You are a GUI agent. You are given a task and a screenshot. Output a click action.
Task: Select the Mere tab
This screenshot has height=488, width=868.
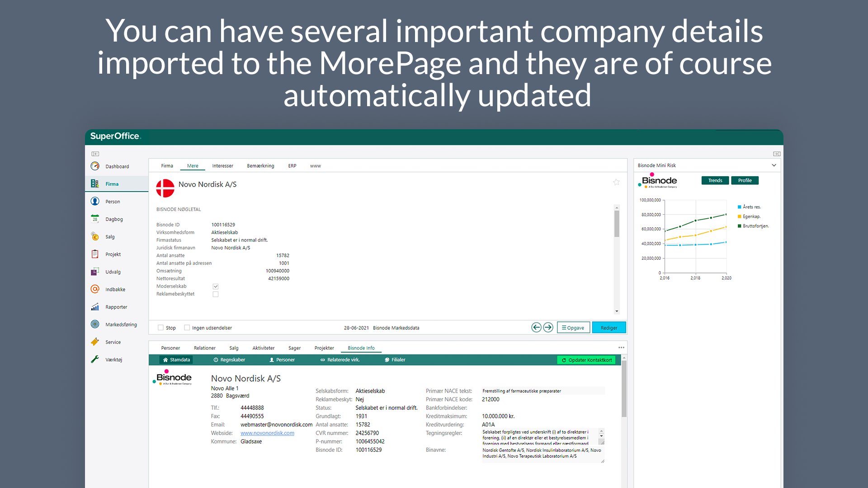[x=192, y=166]
